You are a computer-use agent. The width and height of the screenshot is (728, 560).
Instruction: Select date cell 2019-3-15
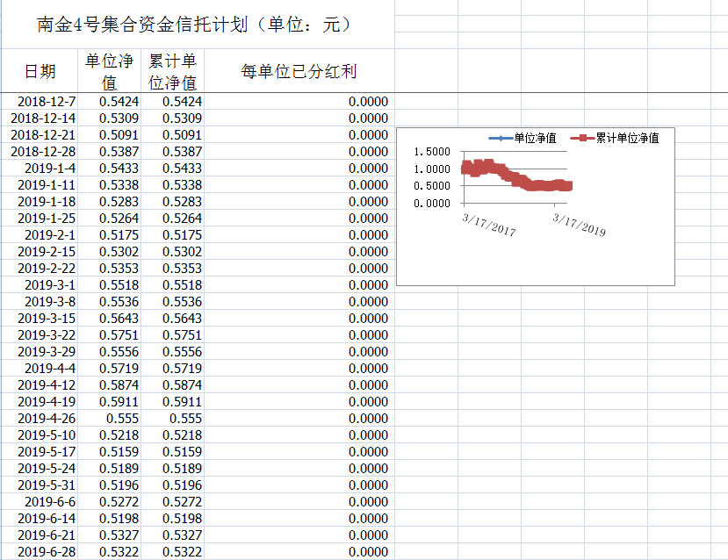click(40, 319)
